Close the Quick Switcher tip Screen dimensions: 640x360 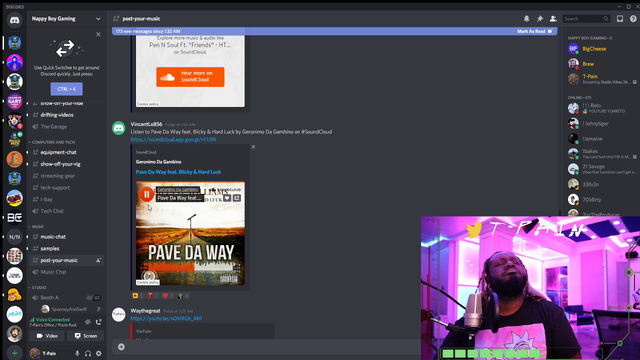tap(98, 34)
